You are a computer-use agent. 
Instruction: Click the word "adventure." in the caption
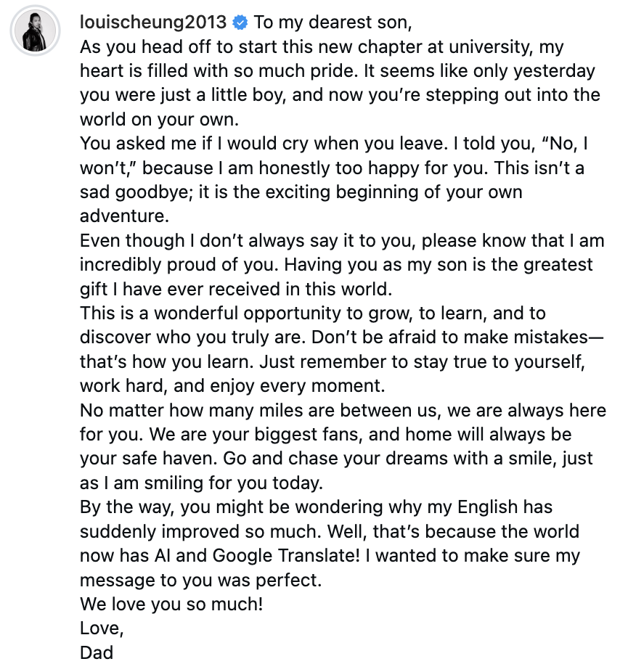pyautogui.click(x=121, y=216)
